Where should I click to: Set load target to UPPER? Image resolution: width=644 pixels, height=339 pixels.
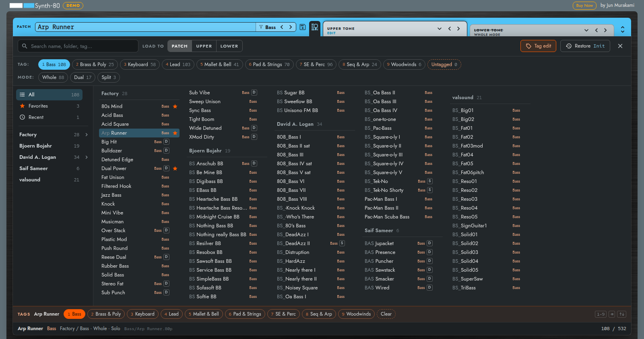[x=204, y=46]
